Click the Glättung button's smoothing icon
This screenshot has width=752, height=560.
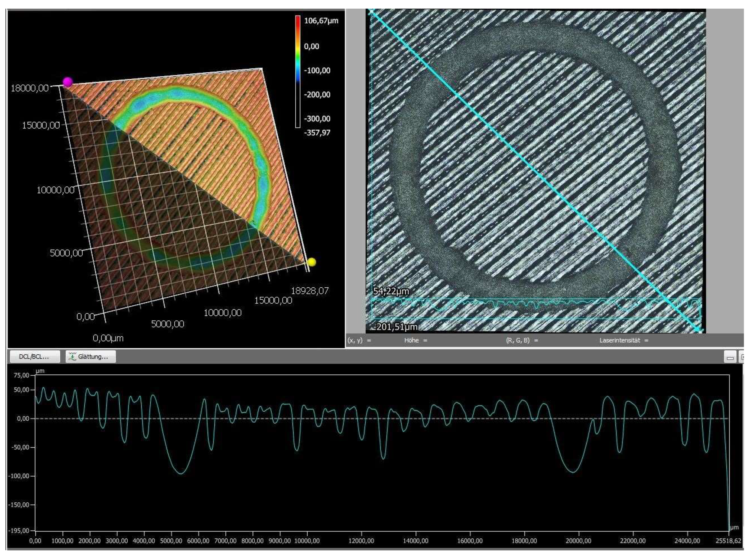(73, 357)
